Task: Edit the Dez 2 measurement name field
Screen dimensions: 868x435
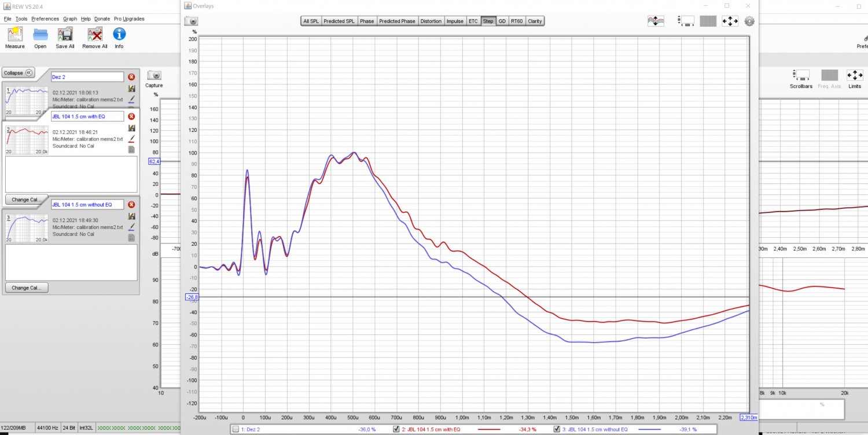Action: pos(87,77)
